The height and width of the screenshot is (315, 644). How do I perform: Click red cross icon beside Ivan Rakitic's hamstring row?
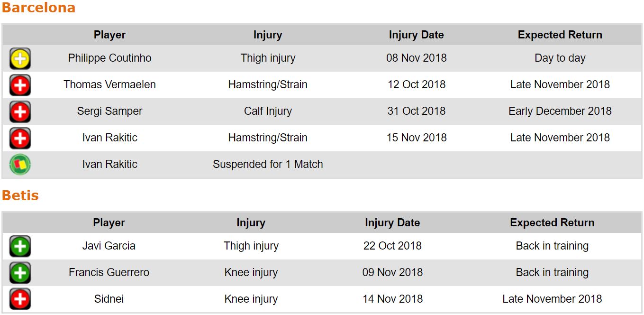[20, 139]
